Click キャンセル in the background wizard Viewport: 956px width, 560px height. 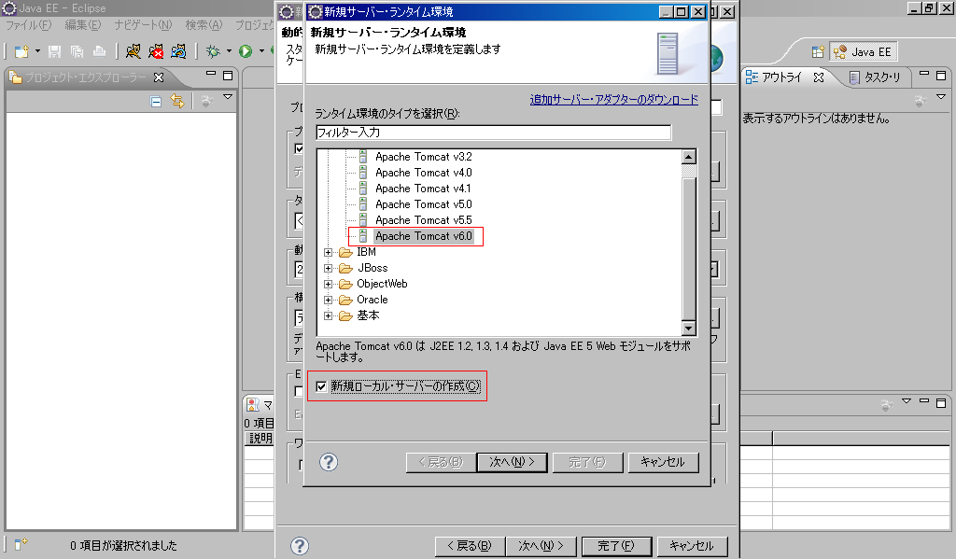click(x=692, y=546)
